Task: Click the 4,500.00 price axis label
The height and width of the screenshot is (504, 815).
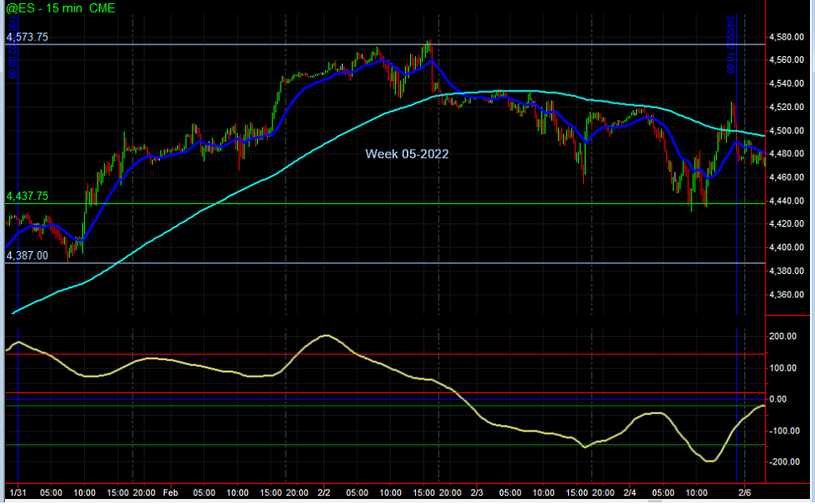Action: pyautogui.click(x=787, y=130)
